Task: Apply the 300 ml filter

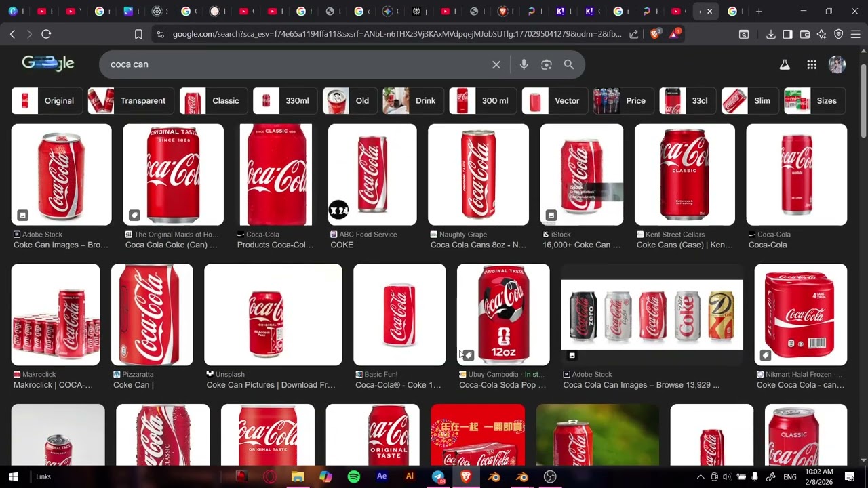Action: 482,101
